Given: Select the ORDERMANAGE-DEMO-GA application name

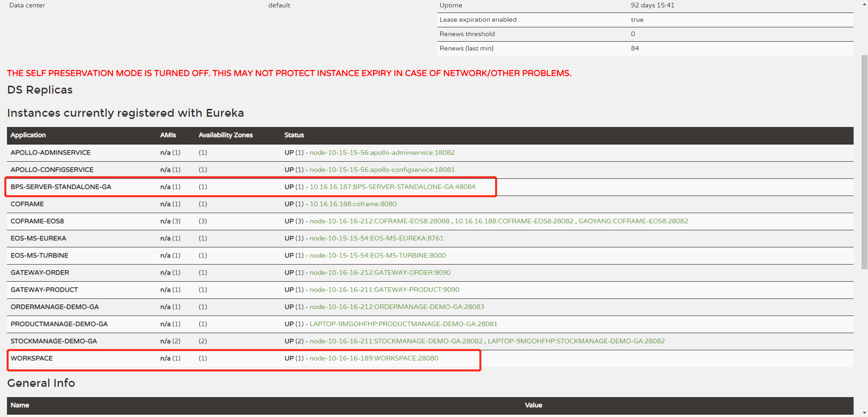Looking at the screenshot, I should (55, 307).
